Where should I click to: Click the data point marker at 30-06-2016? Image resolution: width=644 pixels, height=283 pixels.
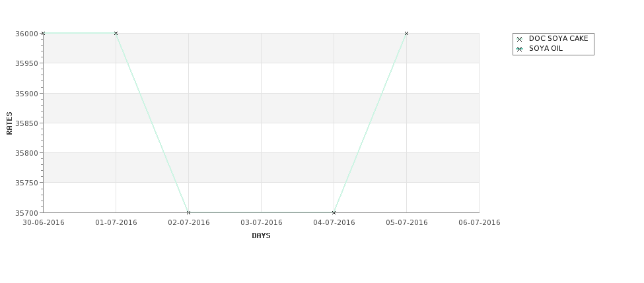tap(43, 33)
